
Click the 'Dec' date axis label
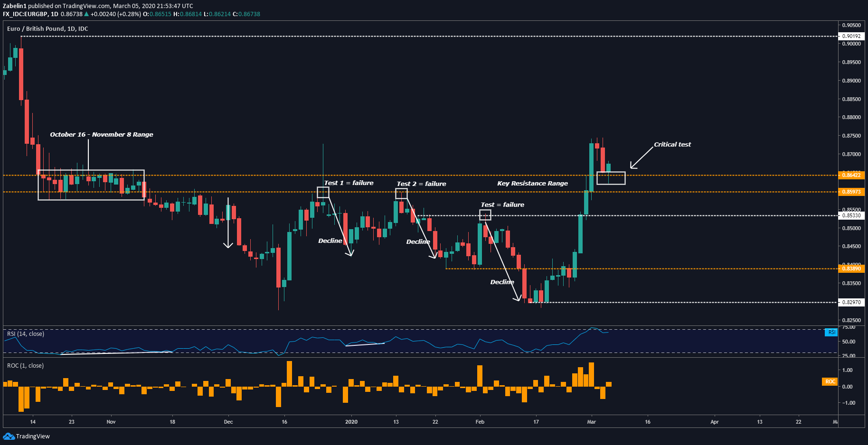[228, 422]
